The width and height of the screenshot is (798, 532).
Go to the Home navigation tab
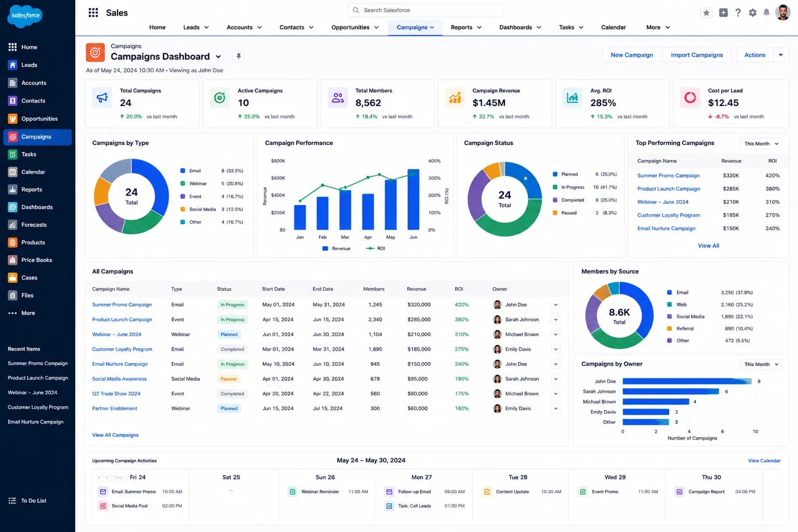(x=157, y=28)
